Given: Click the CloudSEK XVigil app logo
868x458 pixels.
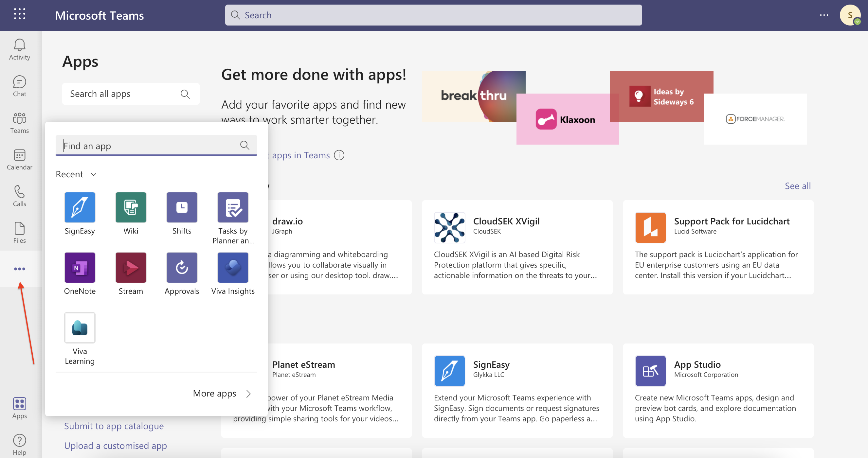Looking at the screenshot, I should pyautogui.click(x=449, y=228).
